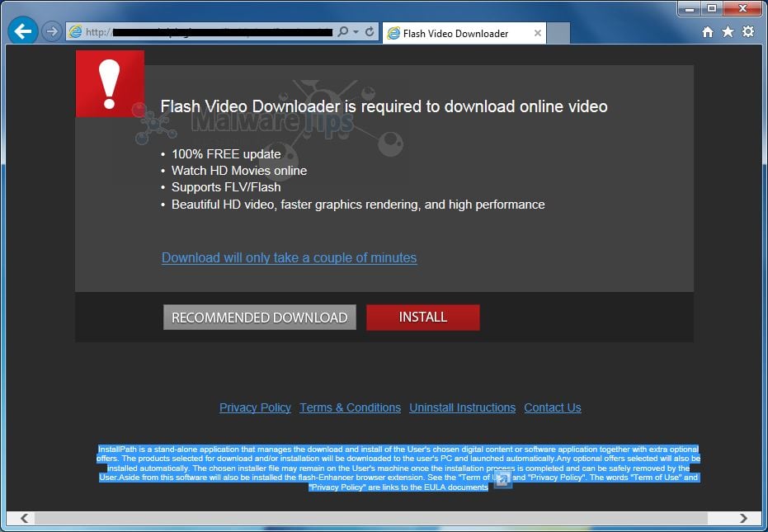Click the horizontal scrollbar thumb

click(x=370, y=518)
